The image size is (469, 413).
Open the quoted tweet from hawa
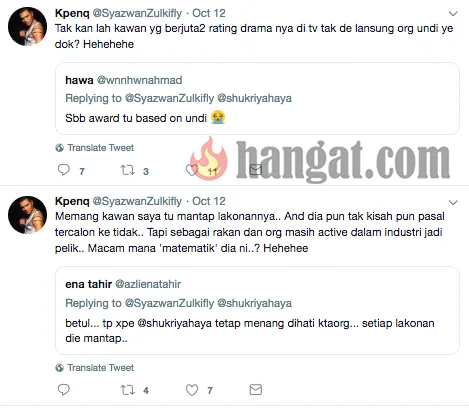coord(257,98)
